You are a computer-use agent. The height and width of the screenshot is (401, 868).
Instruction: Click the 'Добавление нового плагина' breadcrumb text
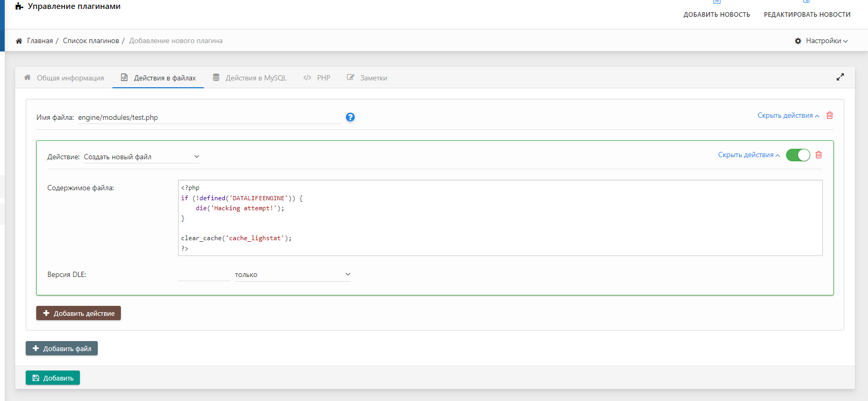(176, 40)
